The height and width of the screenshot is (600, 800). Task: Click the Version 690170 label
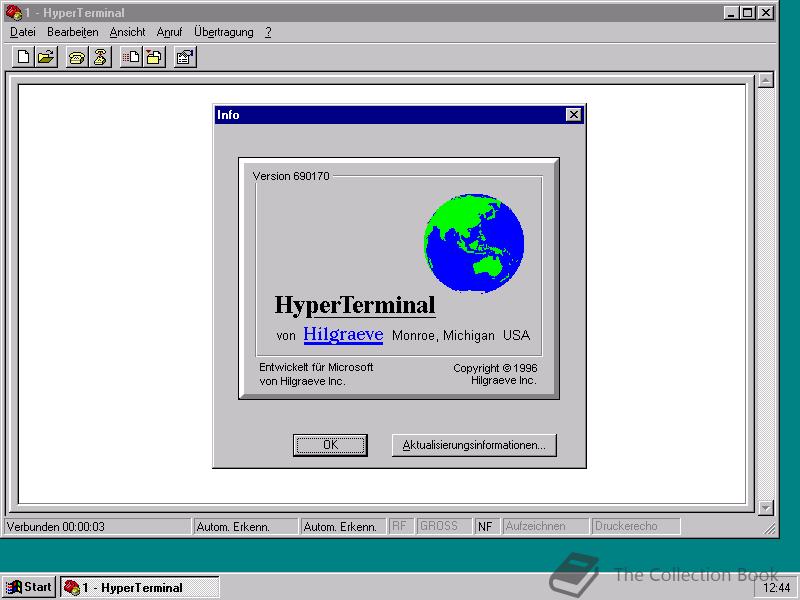coord(291,176)
